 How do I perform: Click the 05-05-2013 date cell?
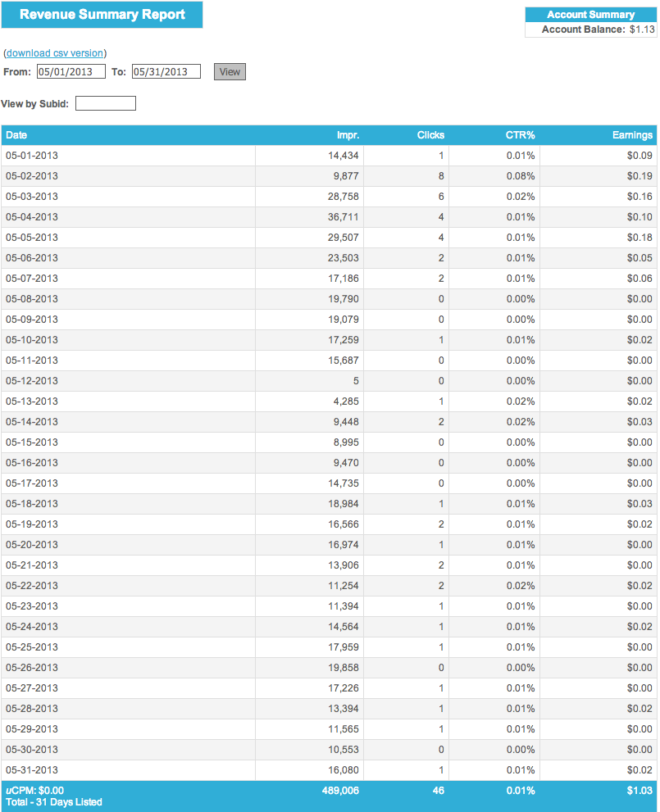(32, 237)
